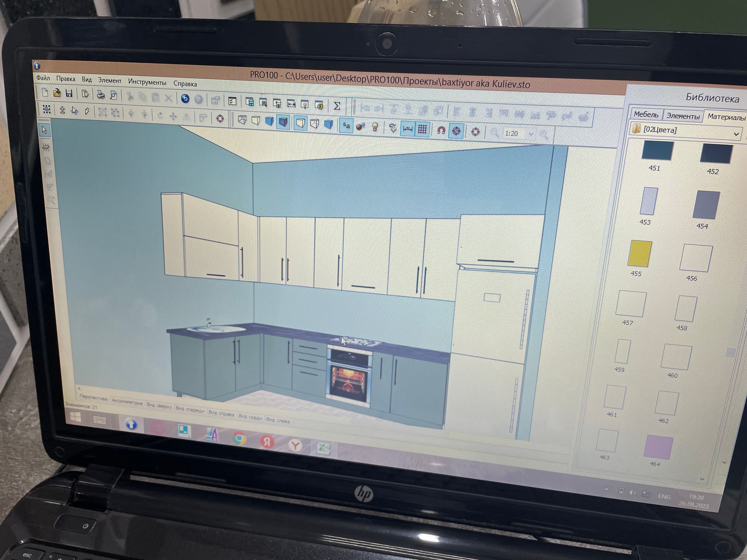Click the photorealistic sphere render icon
The image size is (747, 560).
[361, 127]
